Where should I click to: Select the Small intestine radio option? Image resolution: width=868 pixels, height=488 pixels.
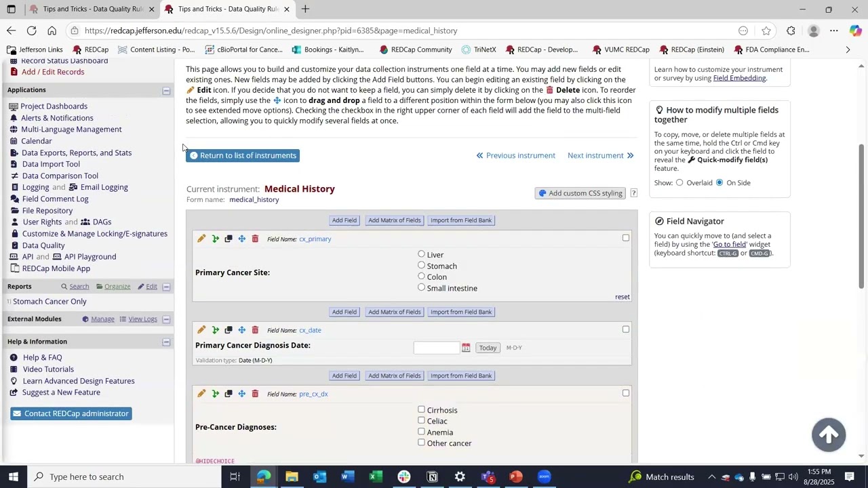click(x=421, y=287)
